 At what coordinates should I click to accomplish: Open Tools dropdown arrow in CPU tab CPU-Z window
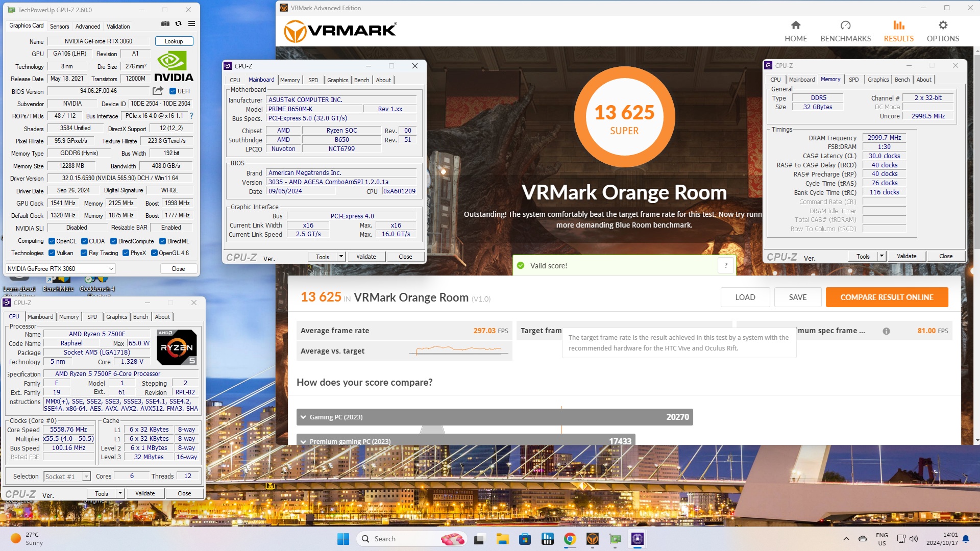[120, 493]
